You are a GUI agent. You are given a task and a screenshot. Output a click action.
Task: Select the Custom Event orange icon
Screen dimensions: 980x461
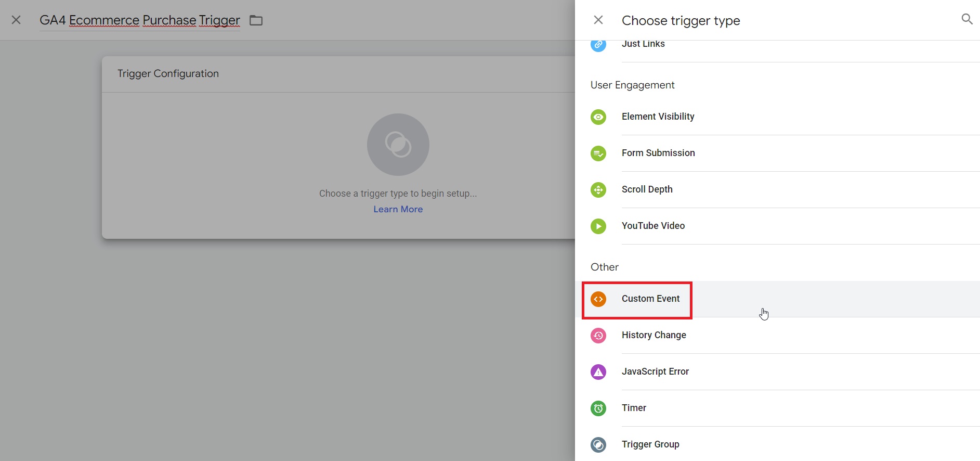click(598, 299)
